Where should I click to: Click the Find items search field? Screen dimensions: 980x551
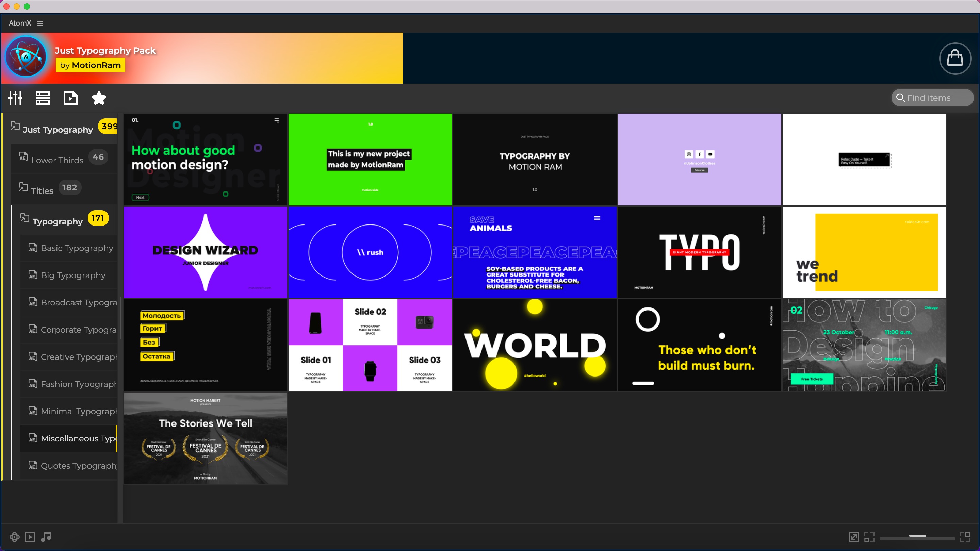(x=932, y=98)
